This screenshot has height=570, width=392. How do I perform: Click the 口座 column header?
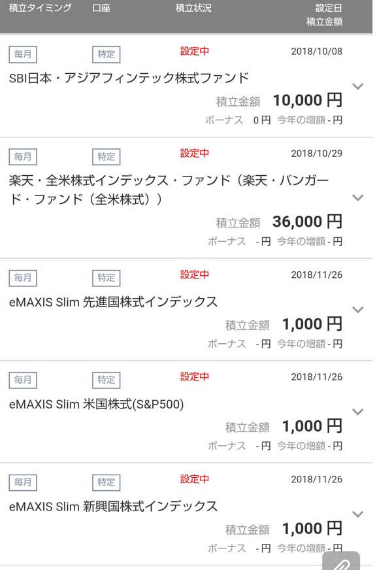[101, 8]
